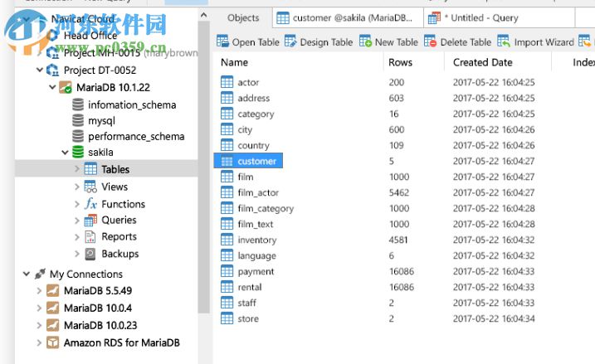Screen dimensions: 595x364
Task: Select the infomation_schema database icon
Action: [x=78, y=104]
